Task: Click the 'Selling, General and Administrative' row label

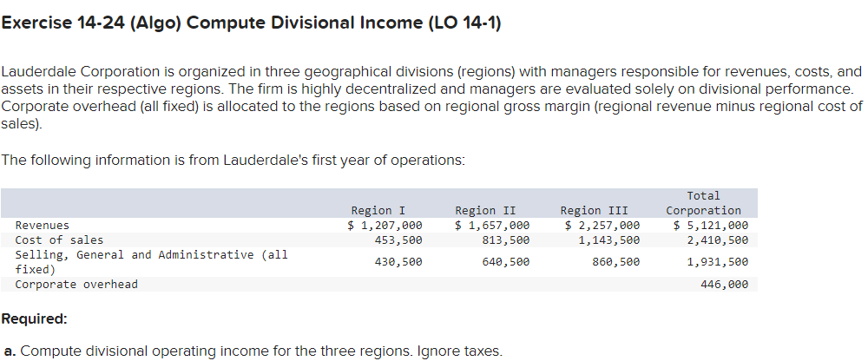Action: 152,262
